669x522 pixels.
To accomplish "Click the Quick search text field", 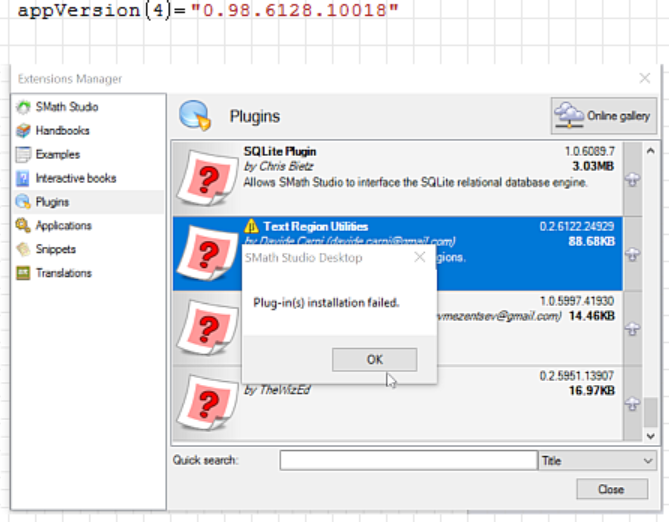I will click(408, 460).
